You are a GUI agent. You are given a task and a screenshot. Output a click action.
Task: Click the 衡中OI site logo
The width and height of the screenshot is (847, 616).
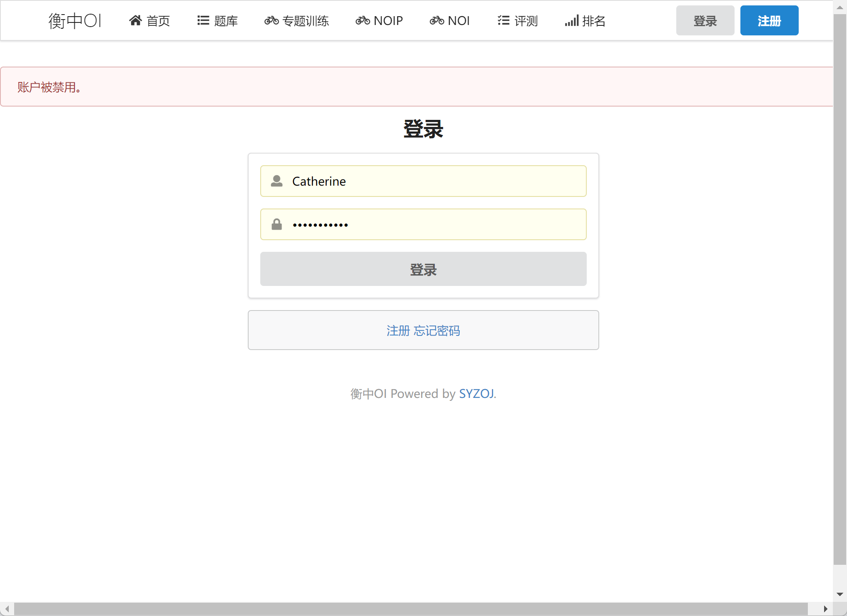(x=75, y=20)
